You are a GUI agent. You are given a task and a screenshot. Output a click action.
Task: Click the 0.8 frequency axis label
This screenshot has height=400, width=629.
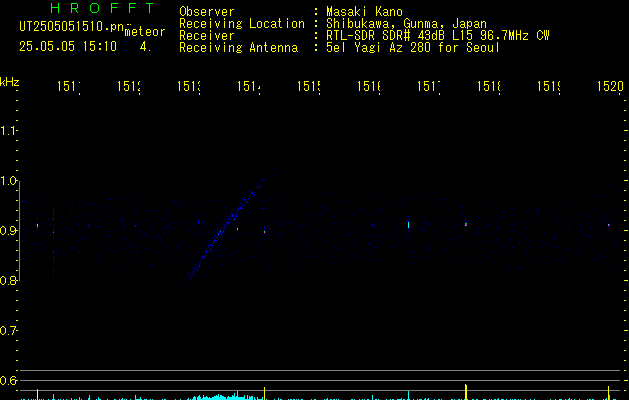click(x=9, y=280)
